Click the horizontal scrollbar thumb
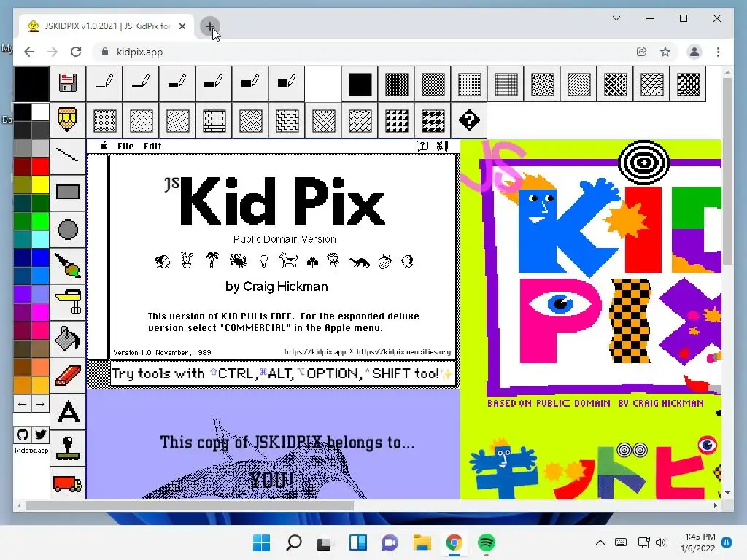This screenshot has width=747, height=560. click(190, 505)
